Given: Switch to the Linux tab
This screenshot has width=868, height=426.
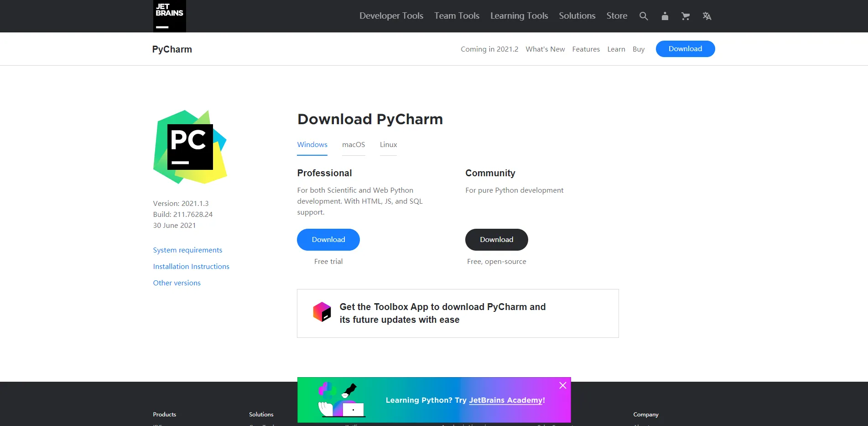Looking at the screenshot, I should tap(389, 145).
